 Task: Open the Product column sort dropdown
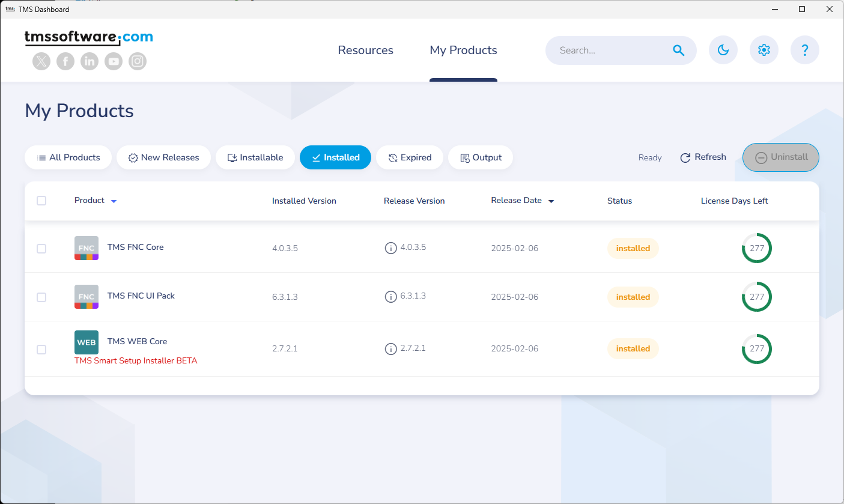click(114, 201)
